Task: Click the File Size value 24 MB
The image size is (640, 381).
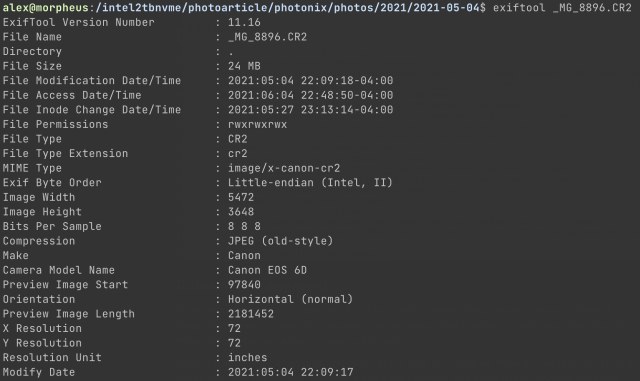Action: (x=244, y=66)
